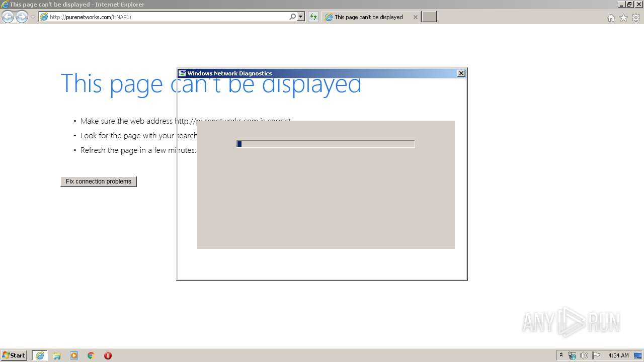Open Favorites star icon

pyautogui.click(x=623, y=18)
